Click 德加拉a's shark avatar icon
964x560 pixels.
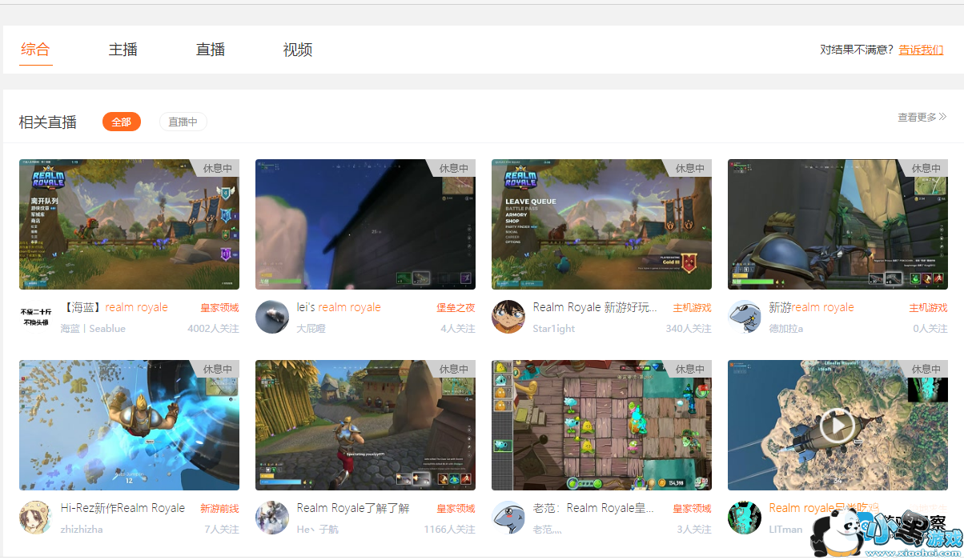click(745, 317)
